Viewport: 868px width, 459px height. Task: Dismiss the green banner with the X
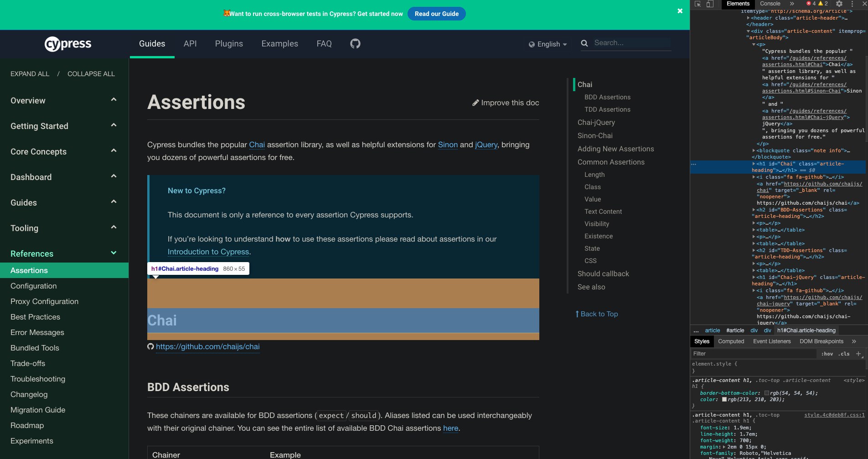(680, 11)
